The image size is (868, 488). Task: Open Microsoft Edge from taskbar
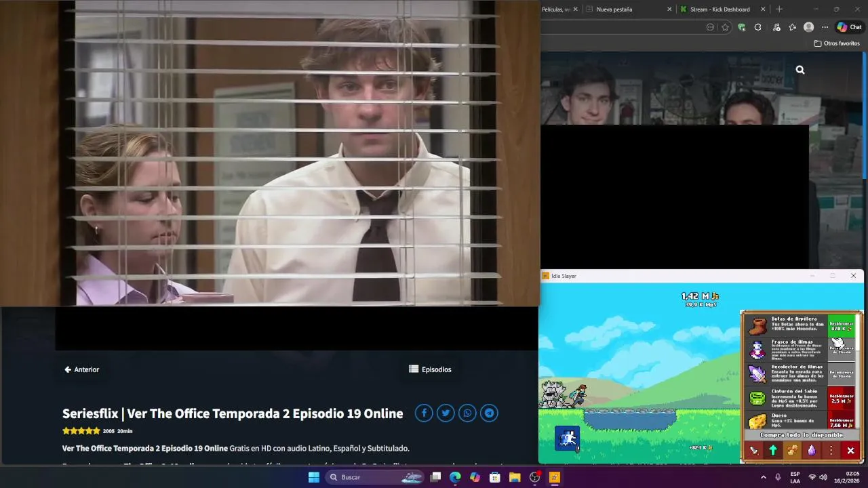tap(455, 477)
